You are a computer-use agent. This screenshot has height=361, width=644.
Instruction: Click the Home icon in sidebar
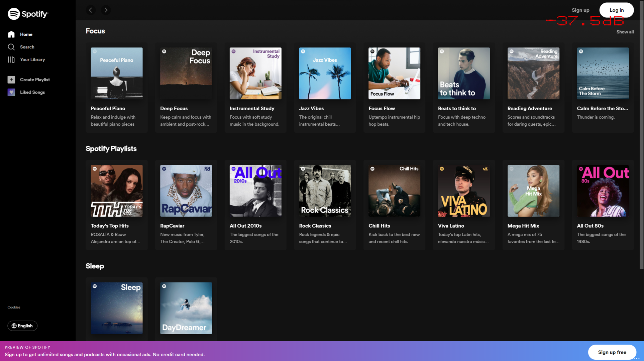pos(11,34)
